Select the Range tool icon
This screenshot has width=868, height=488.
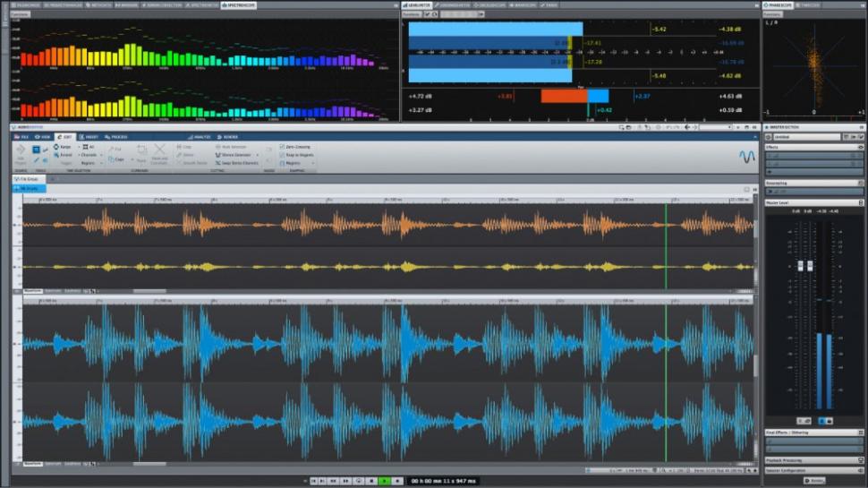tap(37, 149)
